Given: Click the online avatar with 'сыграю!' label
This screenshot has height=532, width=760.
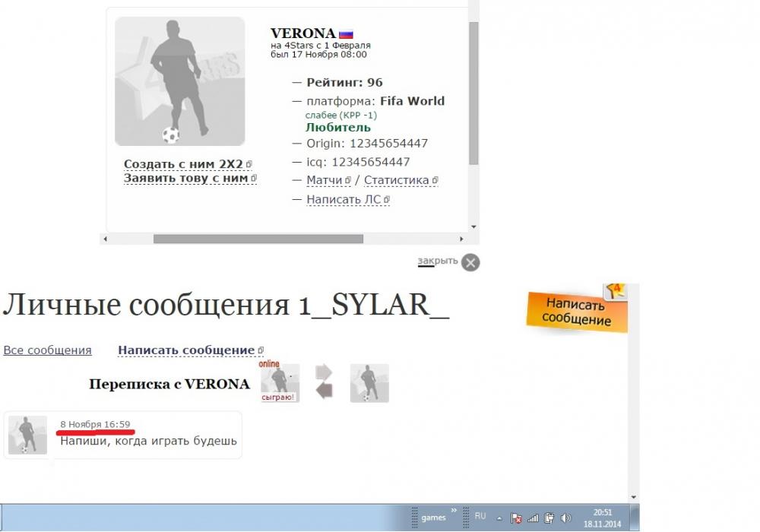Looking at the screenshot, I should [x=280, y=383].
